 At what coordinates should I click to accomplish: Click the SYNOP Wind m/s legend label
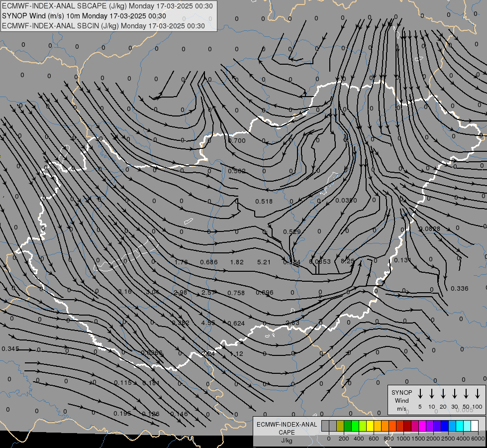click(x=401, y=400)
